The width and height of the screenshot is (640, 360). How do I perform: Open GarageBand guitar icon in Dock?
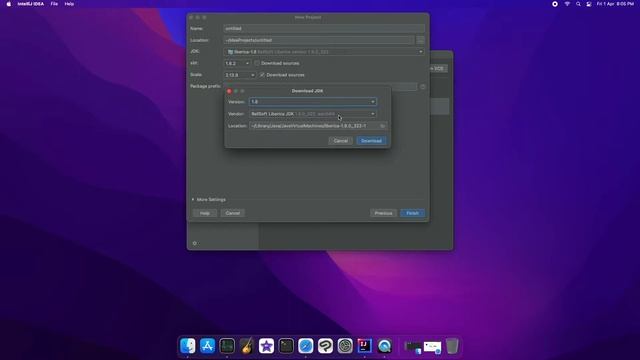tap(247, 346)
